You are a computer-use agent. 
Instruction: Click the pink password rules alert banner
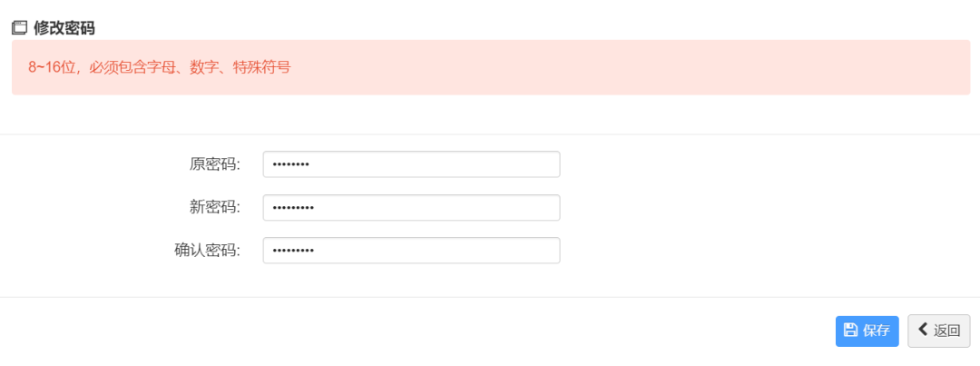coord(491,67)
